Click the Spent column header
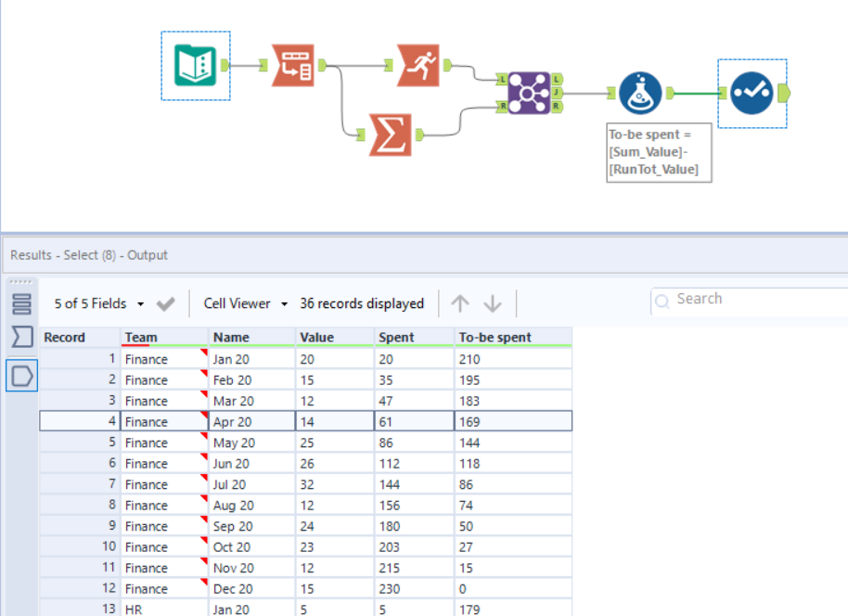 (x=415, y=337)
